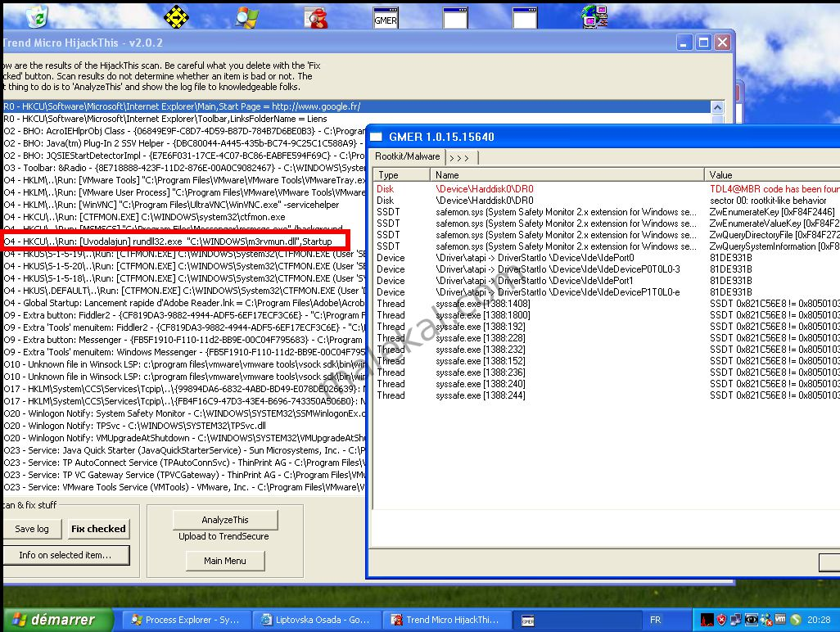Viewport: 840px width, 632px height.
Task: Click the eye-shaped VNC tray icon
Action: (x=751, y=620)
